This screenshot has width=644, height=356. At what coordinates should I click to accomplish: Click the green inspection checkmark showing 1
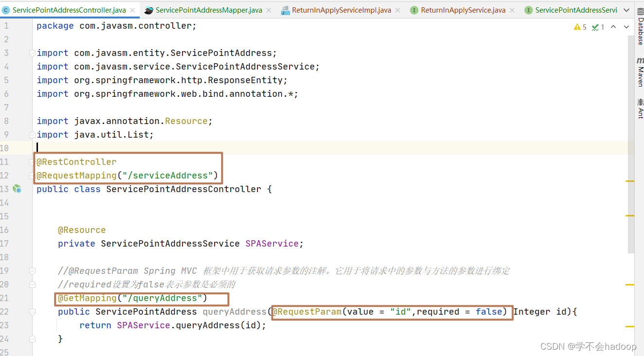[597, 27]
